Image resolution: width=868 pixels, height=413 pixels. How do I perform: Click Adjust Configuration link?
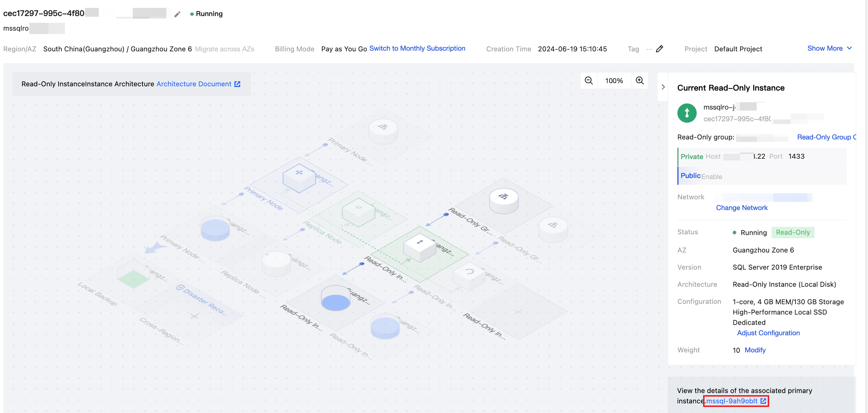click(x=768, y=333)
